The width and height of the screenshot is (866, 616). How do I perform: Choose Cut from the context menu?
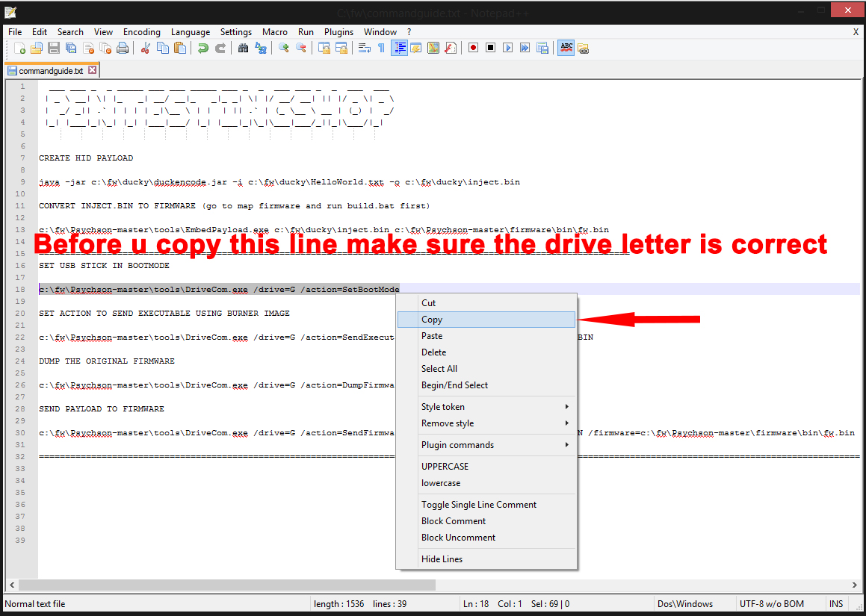[486, 303]
